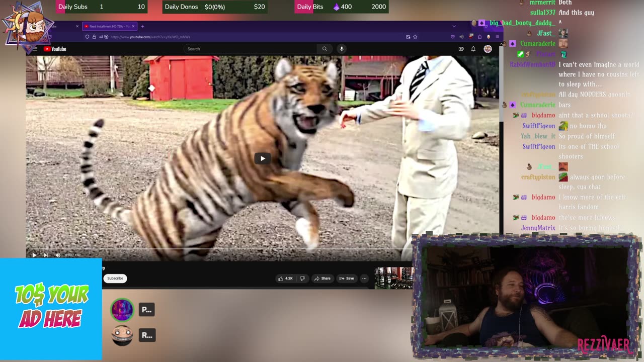This screenshot has width=644, height=362.
Task: Click the YouTube search field
Action: click(250, 49)
